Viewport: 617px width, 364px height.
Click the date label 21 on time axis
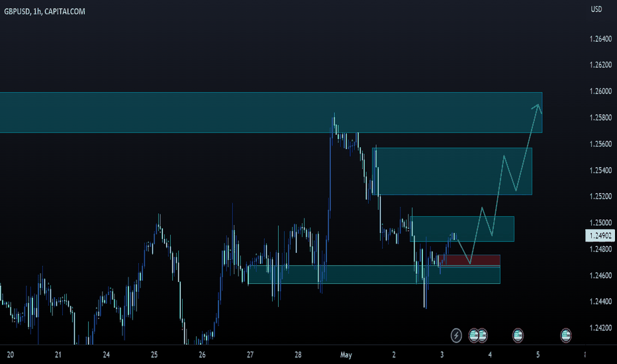coord(58,355)
